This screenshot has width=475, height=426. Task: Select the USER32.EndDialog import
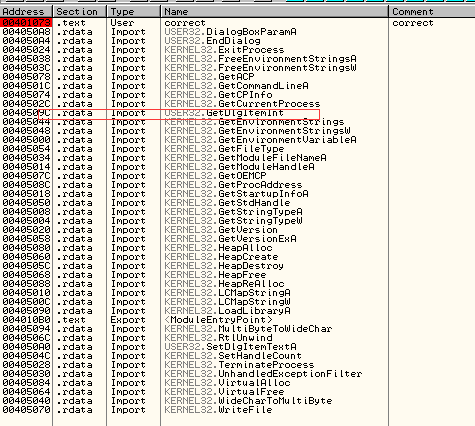(212, 41)
